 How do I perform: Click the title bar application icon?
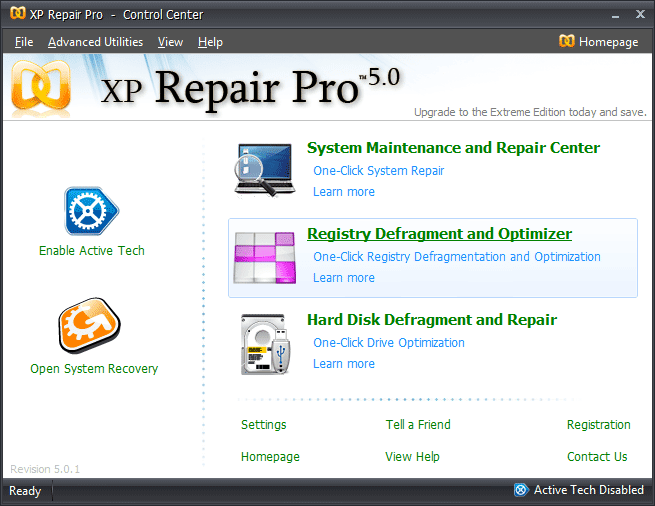coord(18,13)
